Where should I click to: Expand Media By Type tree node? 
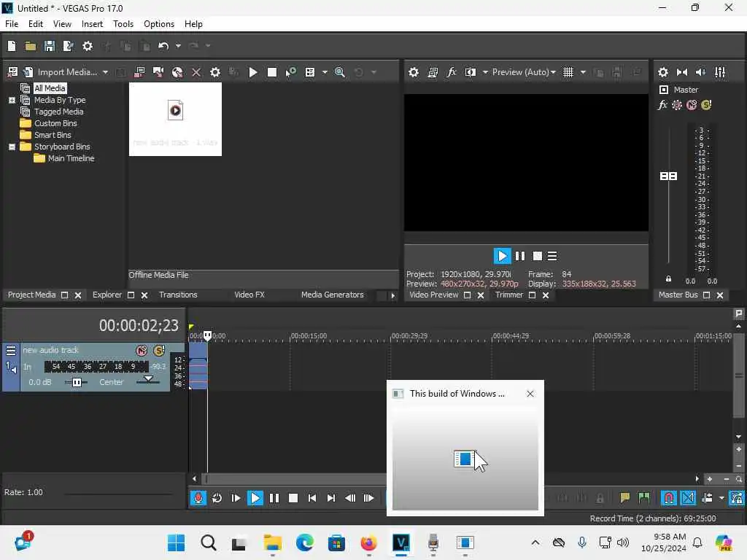(12, 100)
